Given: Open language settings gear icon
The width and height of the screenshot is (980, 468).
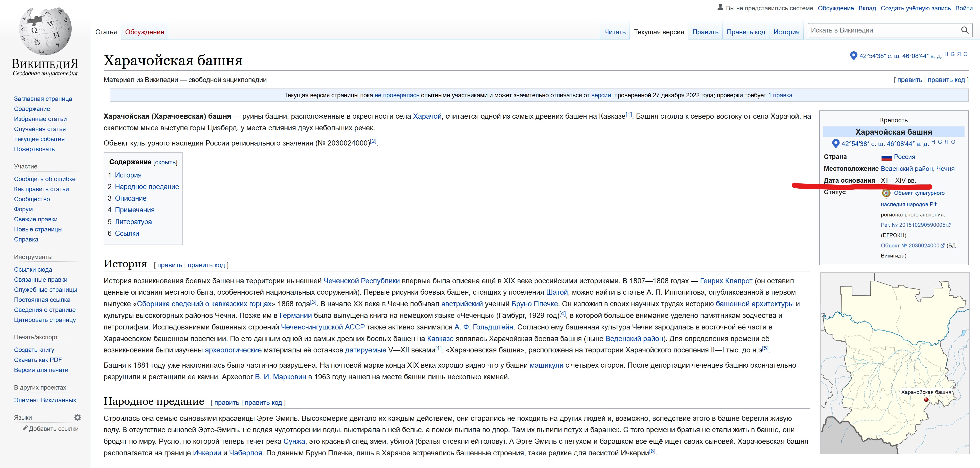Looking at the screenshot, I should tap(78, 417).
